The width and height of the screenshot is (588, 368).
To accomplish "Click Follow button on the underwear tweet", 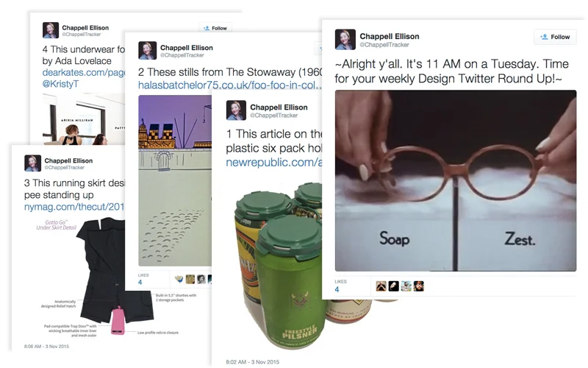I will pyautogui.click(x=215, y=28).
